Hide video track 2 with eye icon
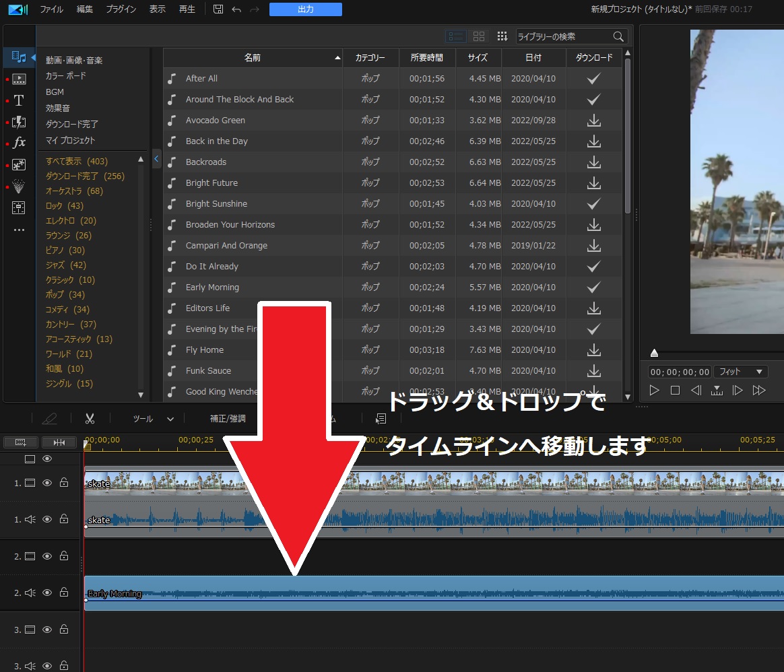This screenshot has height=672, width=784. [47, 556]
